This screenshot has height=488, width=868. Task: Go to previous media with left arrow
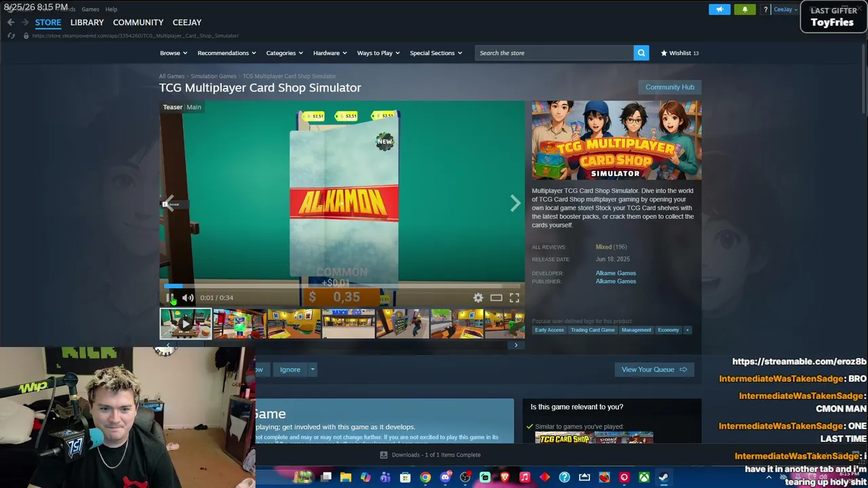pos(169,203)
